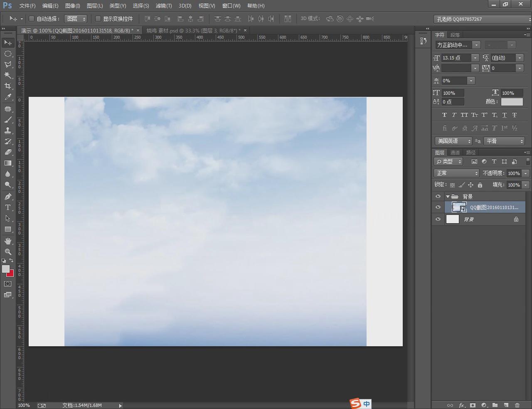Toggle faux bold in the Character panel

(x=444, y=115)
